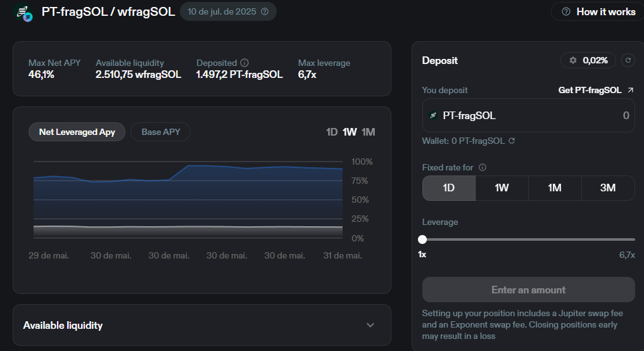644x351 pixels.
Task: Click the 6,7x maximum leverage label under slider
Action: (627, 255)
